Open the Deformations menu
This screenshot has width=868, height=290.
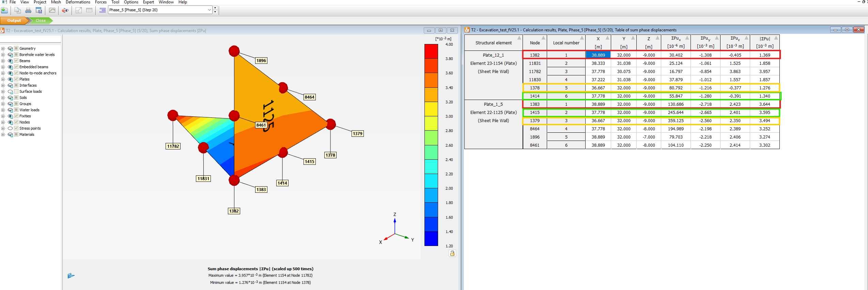pyautogui.click(x=78, y=2)
